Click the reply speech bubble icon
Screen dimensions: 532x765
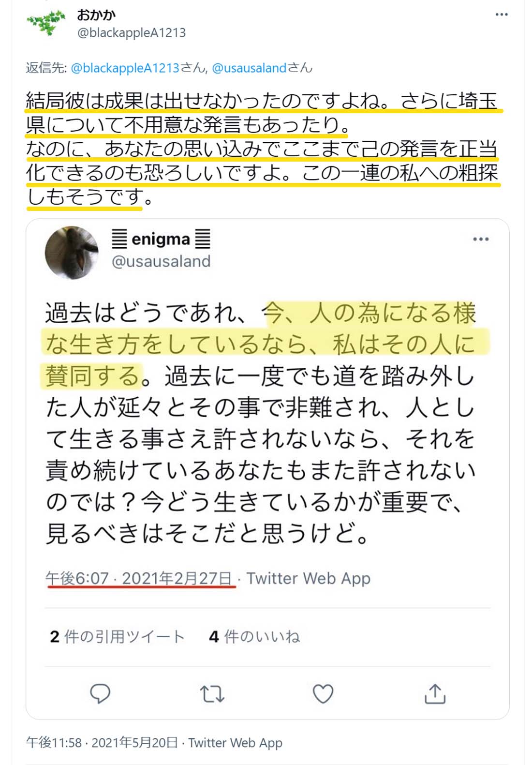(x=100, y=694)
